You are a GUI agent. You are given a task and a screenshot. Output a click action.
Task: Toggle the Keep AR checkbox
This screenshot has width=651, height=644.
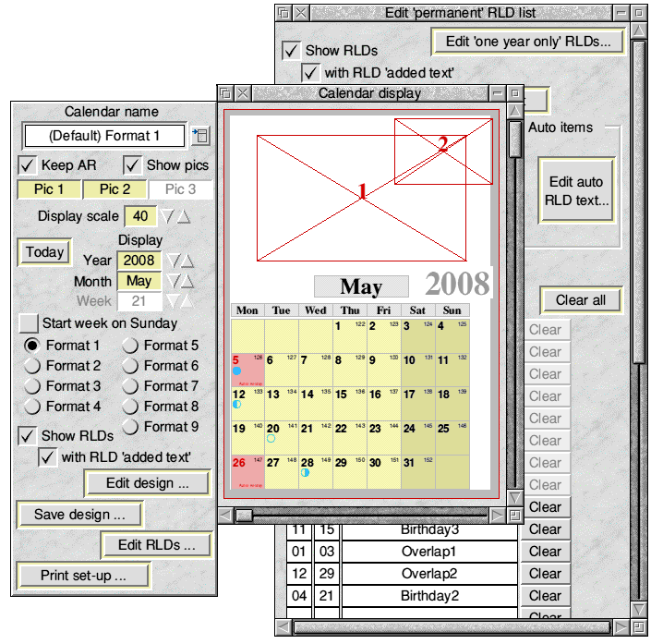click(30, 165)
